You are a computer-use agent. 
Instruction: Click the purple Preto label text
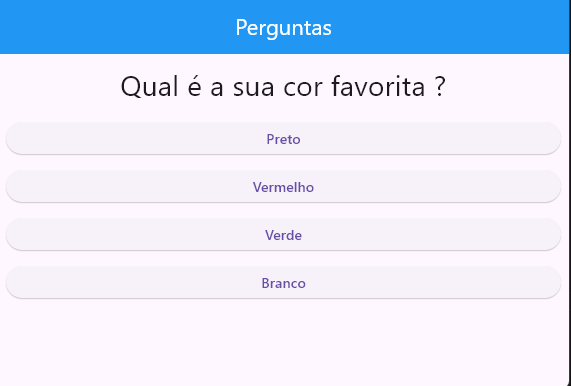point(283,139)
